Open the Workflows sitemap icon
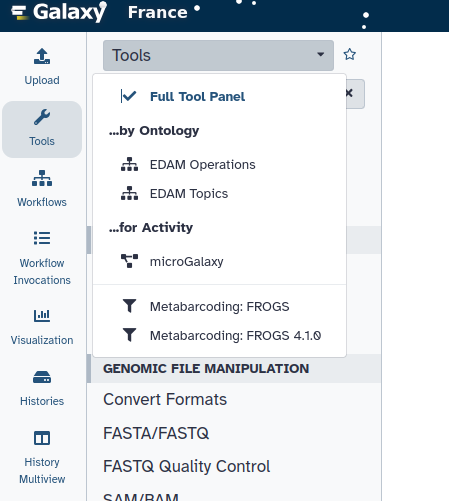The height and width of the screenshot is (501, 449). [x=42, y=178]
